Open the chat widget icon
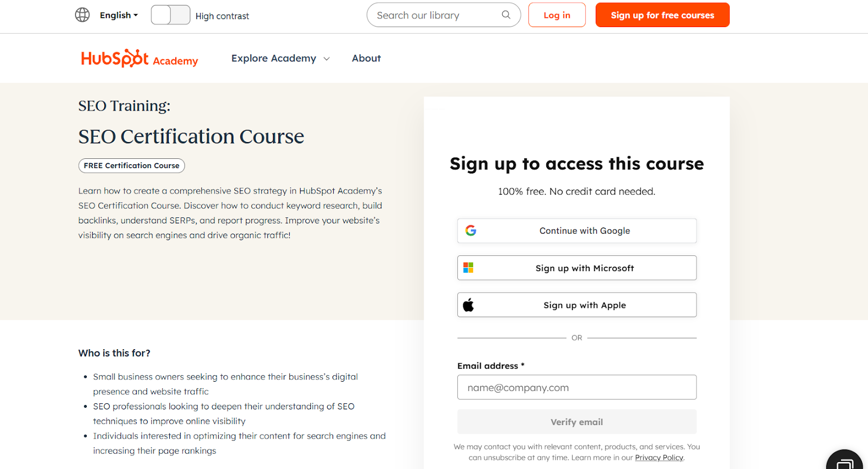Image resolution: width=868 pixels, height=469 pixels. (845, 461)
